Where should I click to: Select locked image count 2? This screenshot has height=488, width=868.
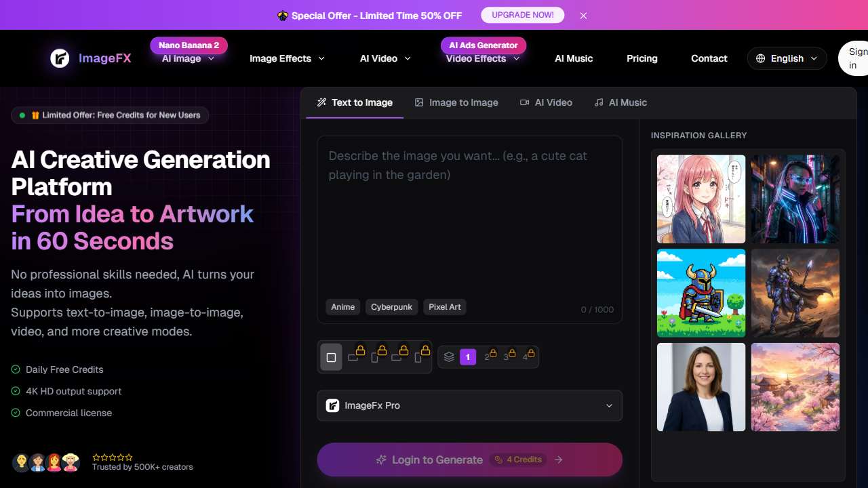click(488, 357)
